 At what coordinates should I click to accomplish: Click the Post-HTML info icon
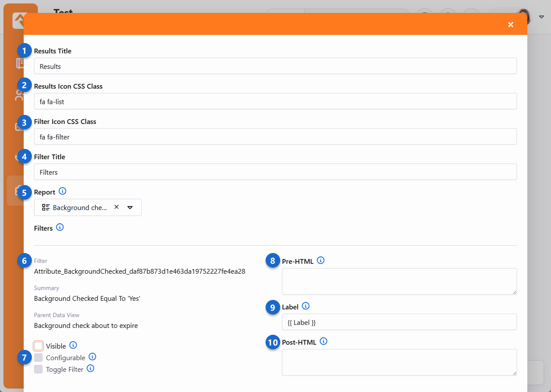coord(324,342)
